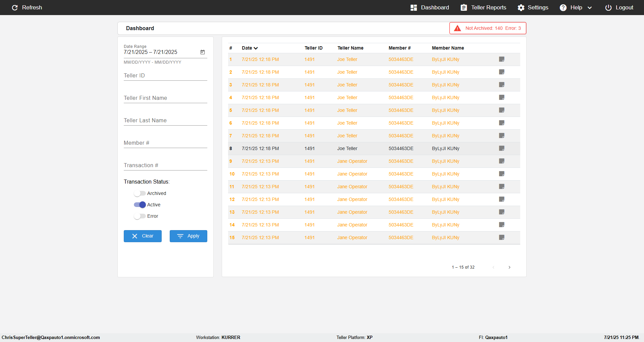Sort the table by the Date column
The height and width of the screenshot is (342, 644).
click(x=250, y=48)
